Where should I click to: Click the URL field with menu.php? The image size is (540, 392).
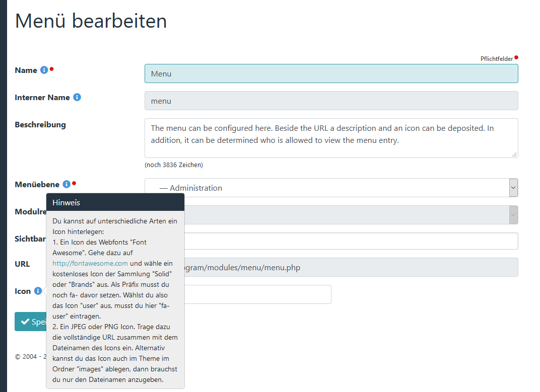(x=351, y=267)
